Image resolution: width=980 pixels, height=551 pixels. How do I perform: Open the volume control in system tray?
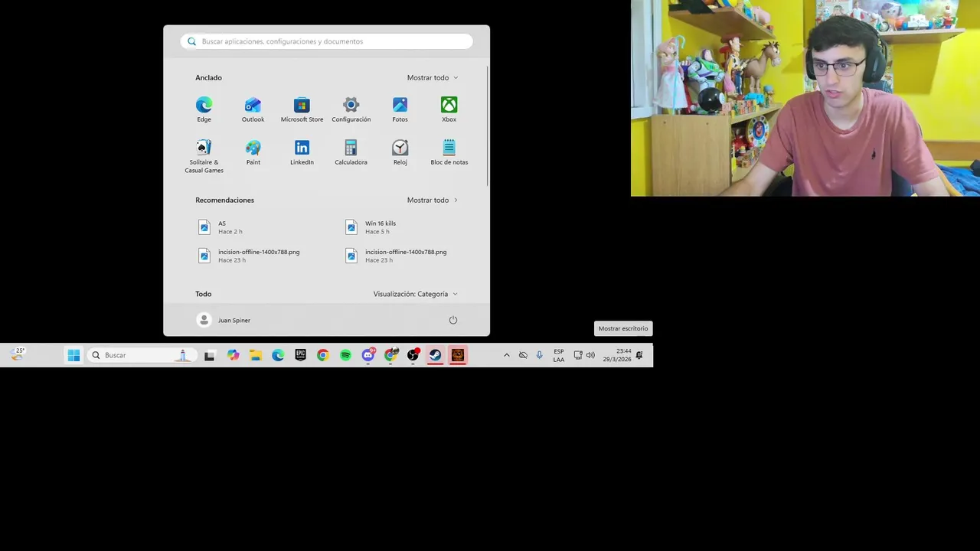[x=590, y=355]
